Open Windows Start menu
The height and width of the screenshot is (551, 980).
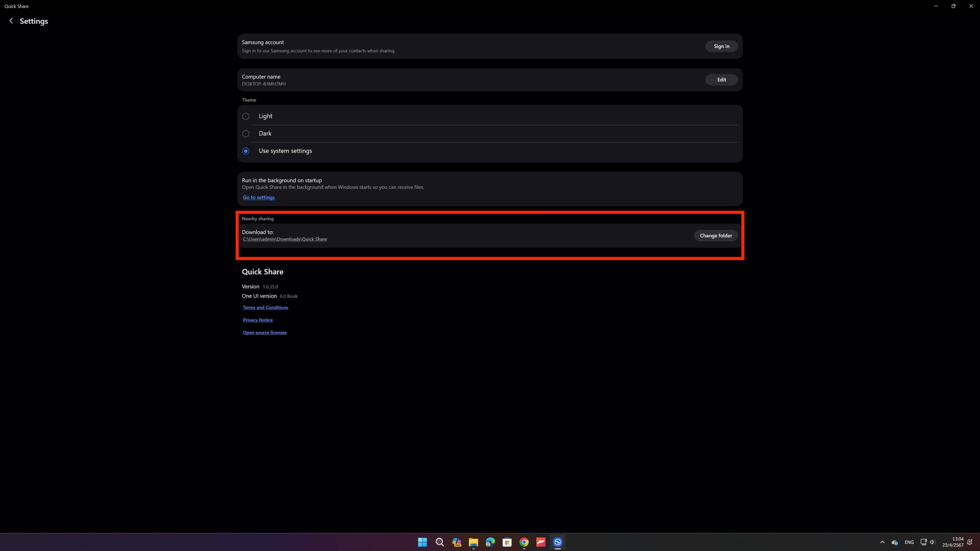click(x=422, y=542)
